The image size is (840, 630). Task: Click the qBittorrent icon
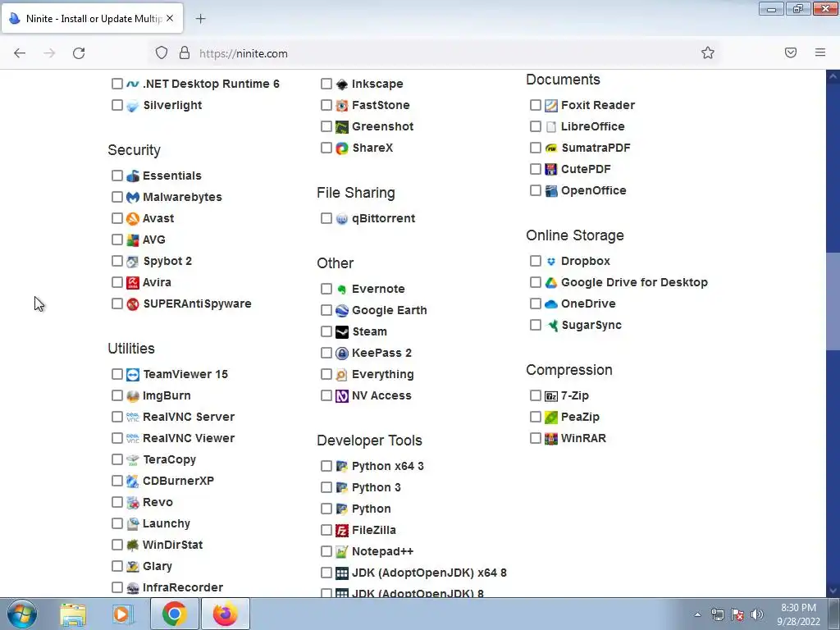pyautogui.click(x=342, y=218)
